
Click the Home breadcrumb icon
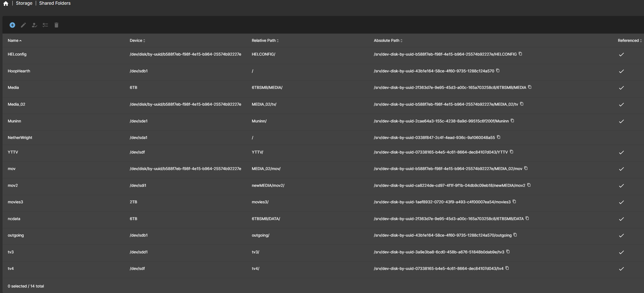click(6, 3)
